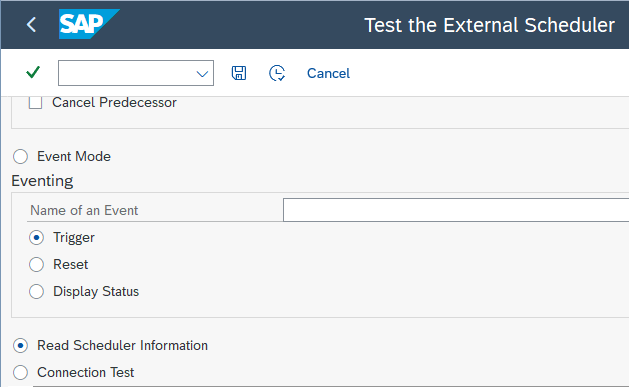The image size is (629, 387).
Task: Tick the Cancel Predecessor checkbox
Action: point(35,103)
